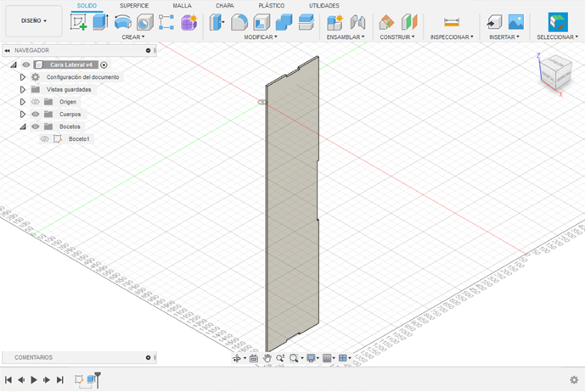Open the DISEÑO workspace dropdown
The width and height of the screenshot is (585, 392).
(x=34, y=21)
